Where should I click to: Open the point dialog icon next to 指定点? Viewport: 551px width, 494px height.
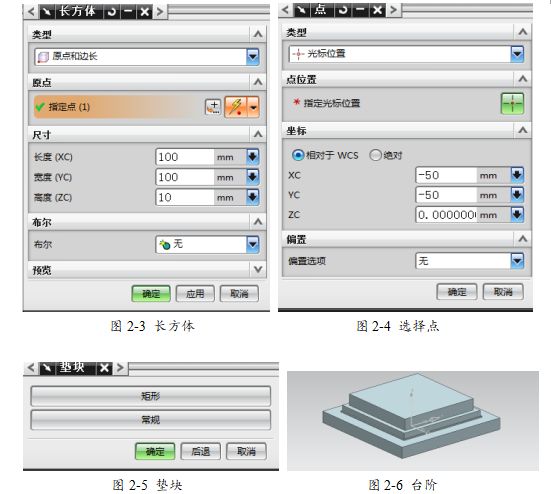point(213,107)
